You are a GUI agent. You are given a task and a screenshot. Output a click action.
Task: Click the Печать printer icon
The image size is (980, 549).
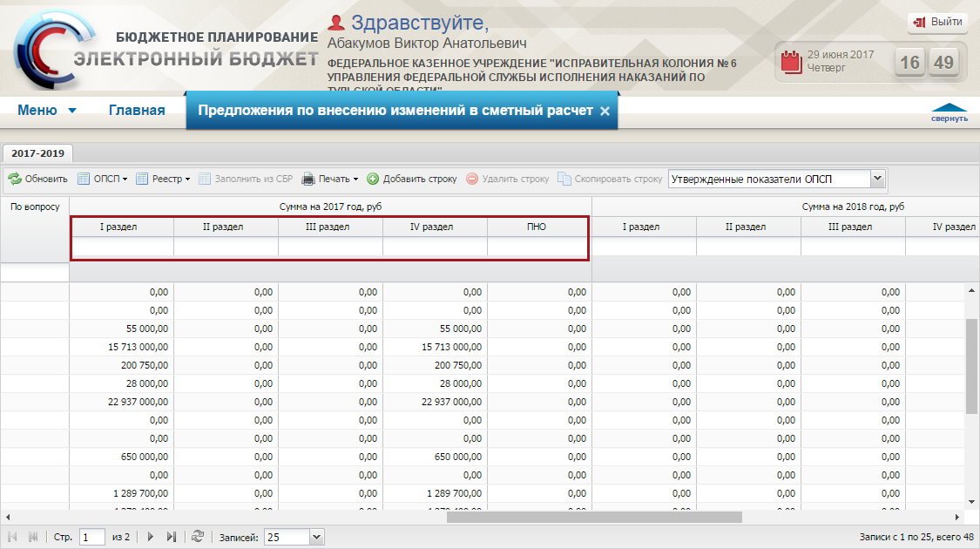click(308, 179)
